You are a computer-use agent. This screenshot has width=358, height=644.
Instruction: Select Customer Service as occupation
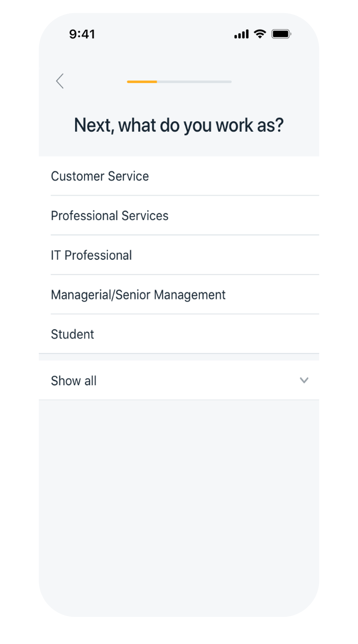click(x=179, y=176)
